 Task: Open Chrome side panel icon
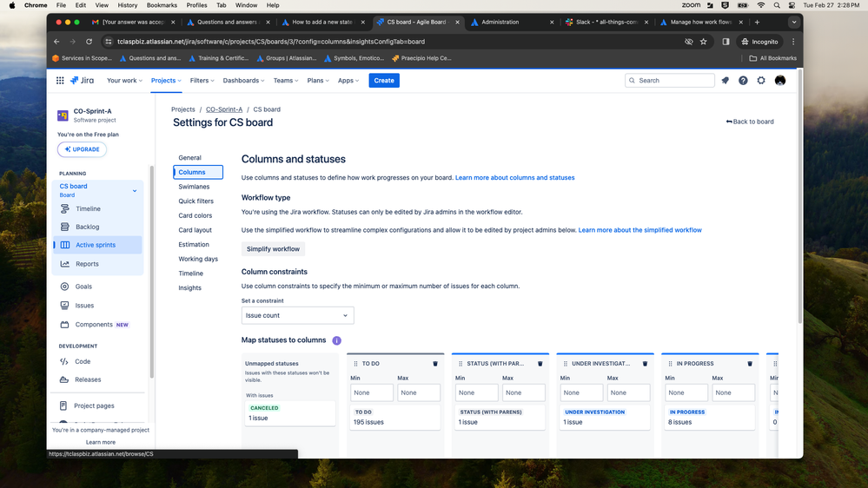click(726, 42)
